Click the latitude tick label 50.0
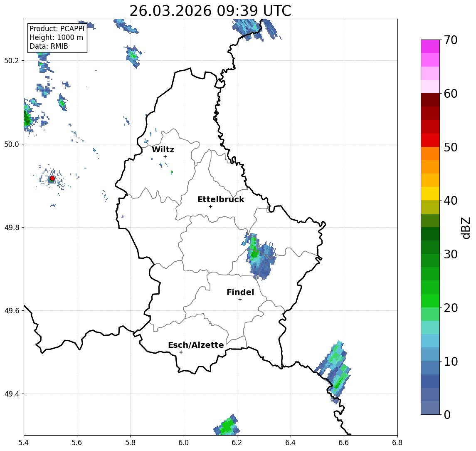476x451 pixels. tap(12, 144)
